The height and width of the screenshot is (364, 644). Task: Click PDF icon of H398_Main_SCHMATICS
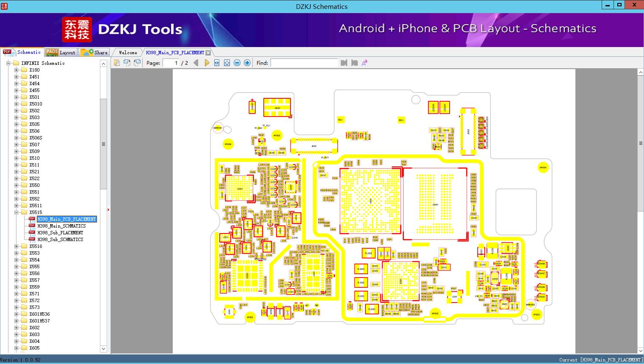click(x=32, y=225)
